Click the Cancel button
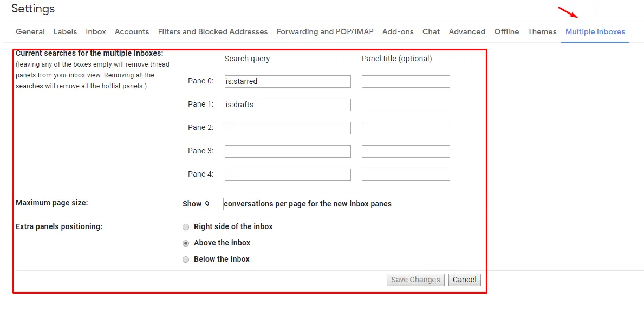This screenshot has height=311, width=644. (x=465, y=280)
